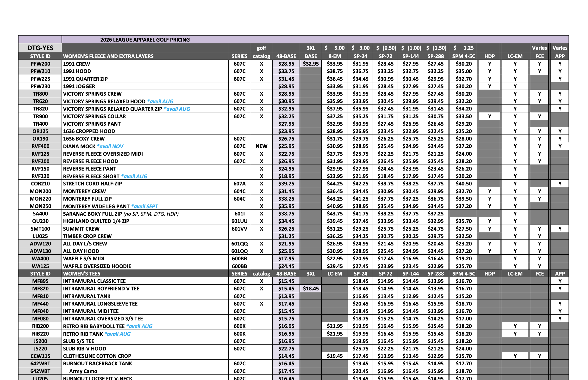This screenshot has width=588, height=380.
Task: Select VICTORY SPRINGS RELAXED HOOD row name
Action: [x=104, y=101]
